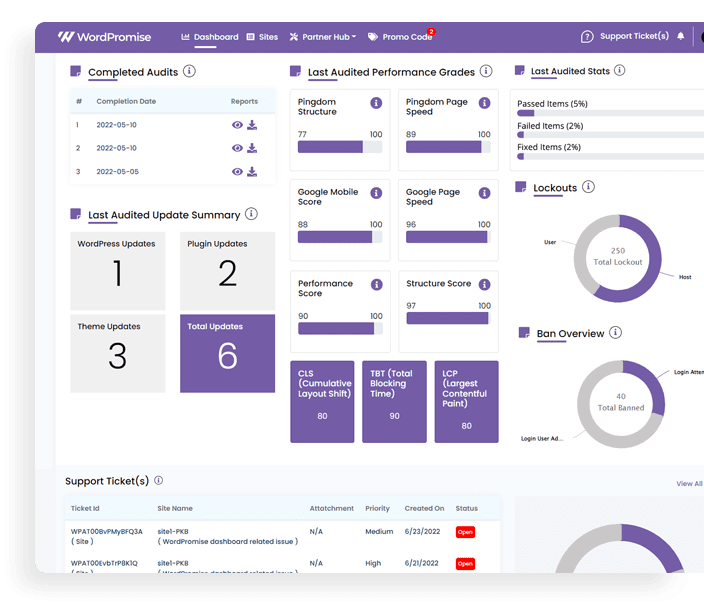Expand the Partner Hub dropdown
704x615 pixels.
point(323,37)
